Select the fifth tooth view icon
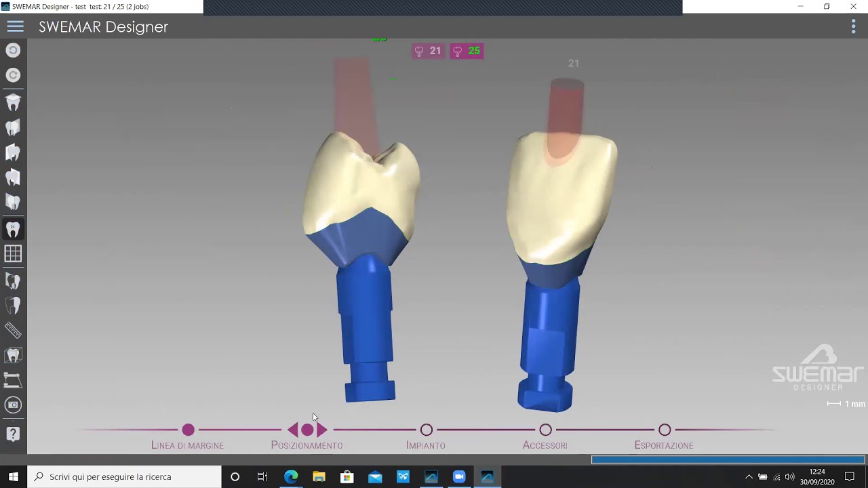This screenshot has width=868, height=488. pos(13,202)
